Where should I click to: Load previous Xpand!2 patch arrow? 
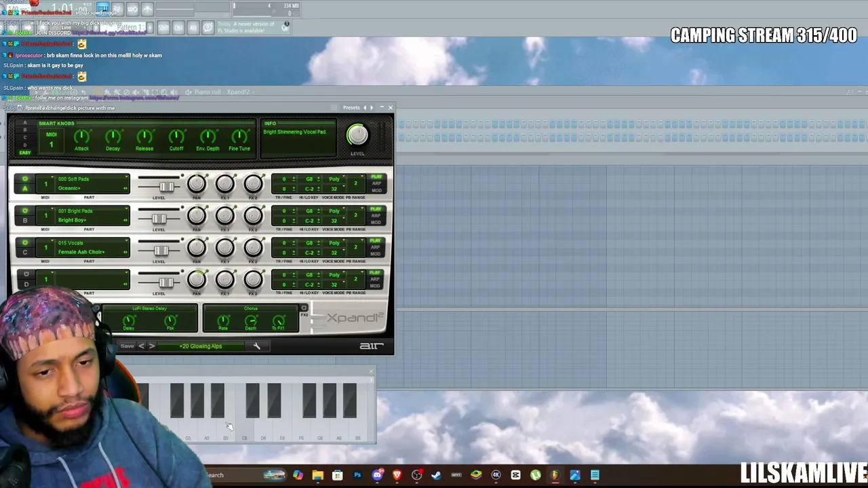pyautogui.click(x=141, y=346)
